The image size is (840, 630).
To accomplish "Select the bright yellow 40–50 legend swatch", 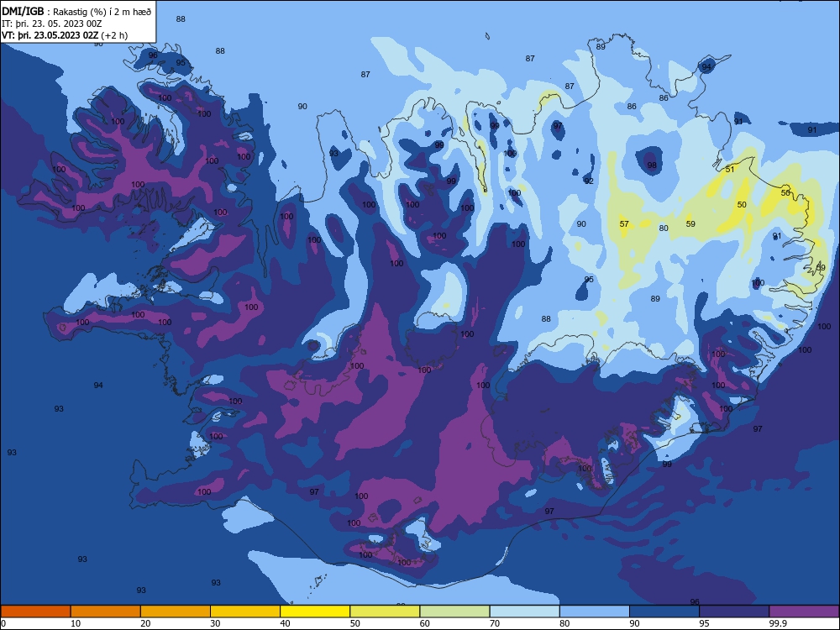I will (x=315, y=612).
